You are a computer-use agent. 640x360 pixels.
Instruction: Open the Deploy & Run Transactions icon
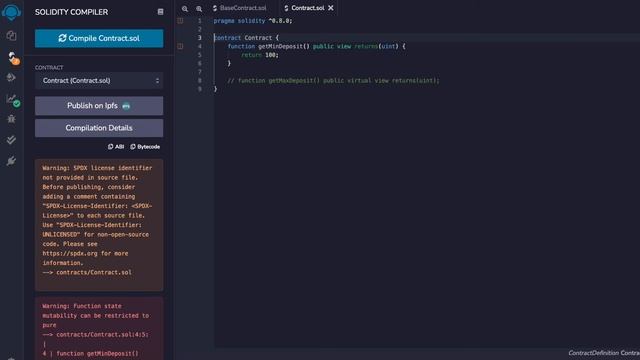coord(11,78)
